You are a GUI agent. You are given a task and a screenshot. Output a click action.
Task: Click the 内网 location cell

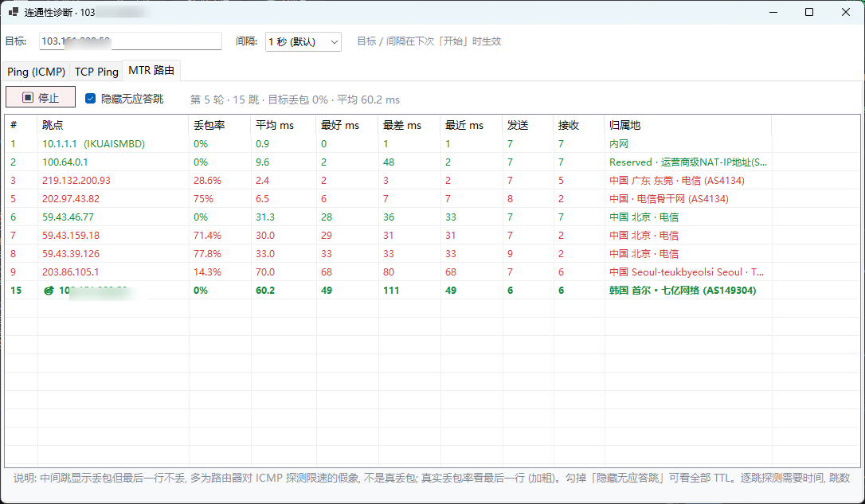pyautogui.click(x=619, y=144)
